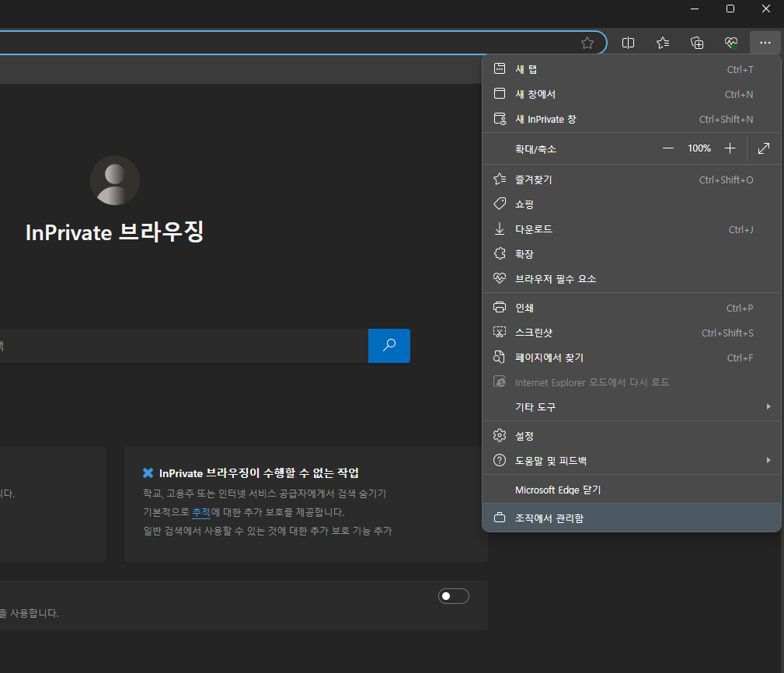Choose 쇼핑 in the menu
The width and height of the screenshot is (784, 673).
631,204
